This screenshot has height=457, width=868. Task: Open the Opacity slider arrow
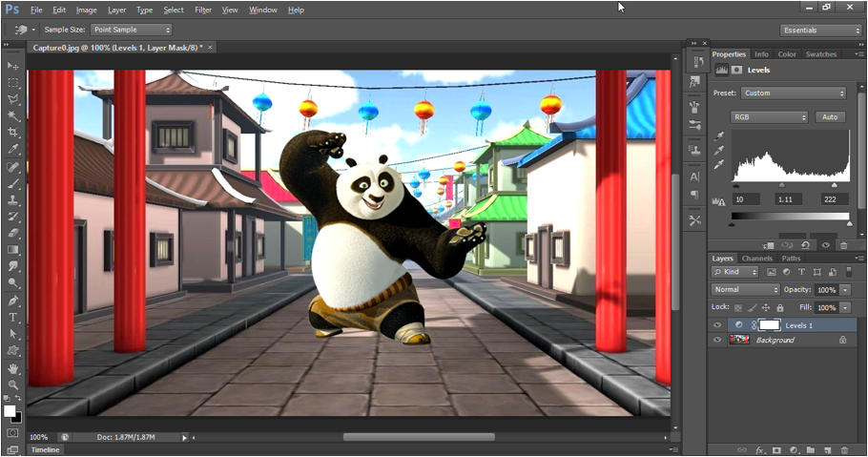click(x=845, y=290)
